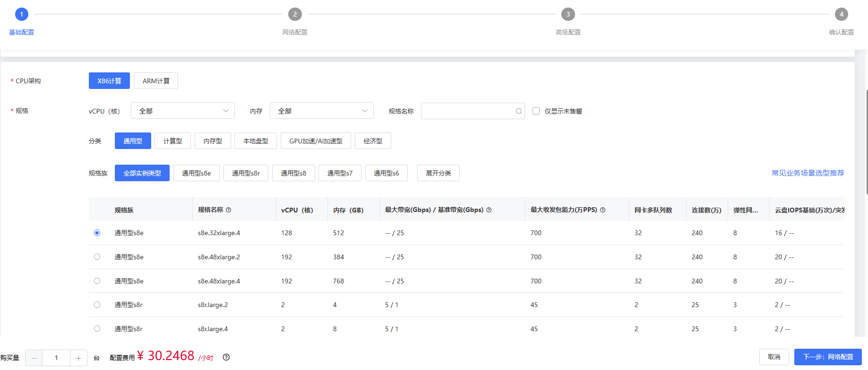This screenshot has height=370, width=868.
Task: Click help icon next to 规格名称 column header
Action: 228,210
